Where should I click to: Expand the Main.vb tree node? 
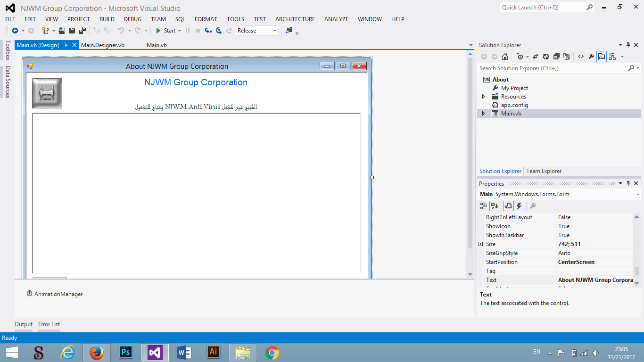click(x=483, y=114)
